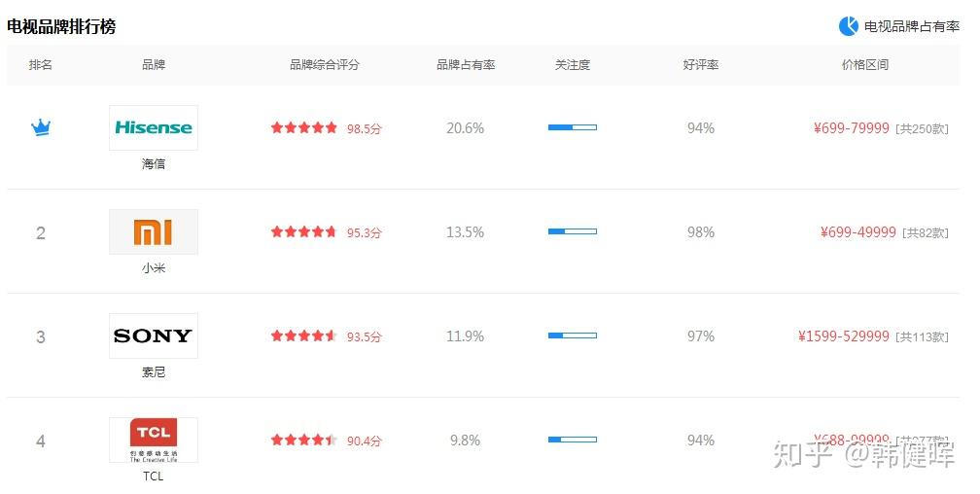The height and width of the screenshot is (494, 980).
Task: Click the 小米 brand name
Action: pyautogui.click(x=154, y=267)
